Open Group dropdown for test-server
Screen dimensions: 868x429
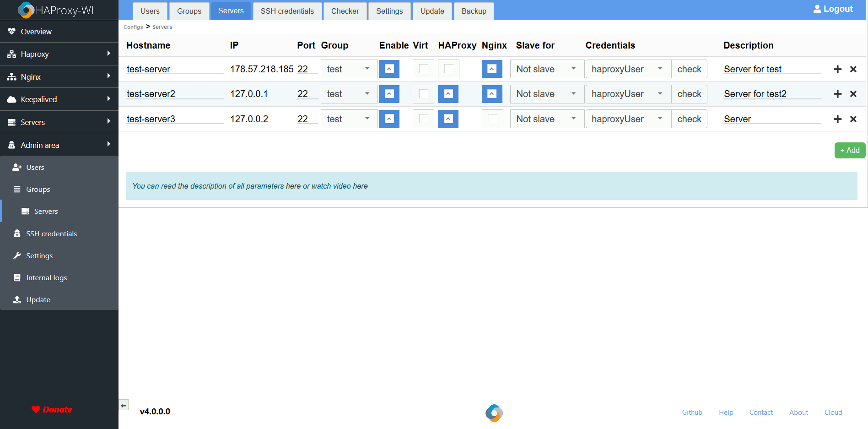pos(349,69)
